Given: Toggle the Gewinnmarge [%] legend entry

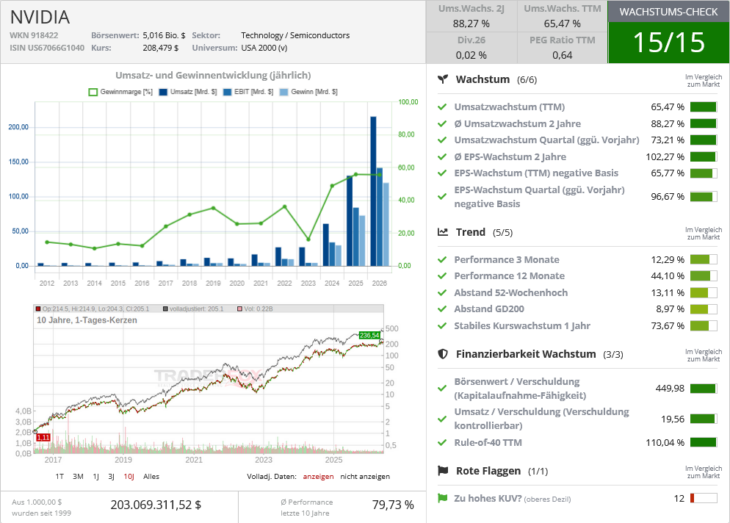Looking at the screenshot, I should pyautogui.click(x=121, y=92).
